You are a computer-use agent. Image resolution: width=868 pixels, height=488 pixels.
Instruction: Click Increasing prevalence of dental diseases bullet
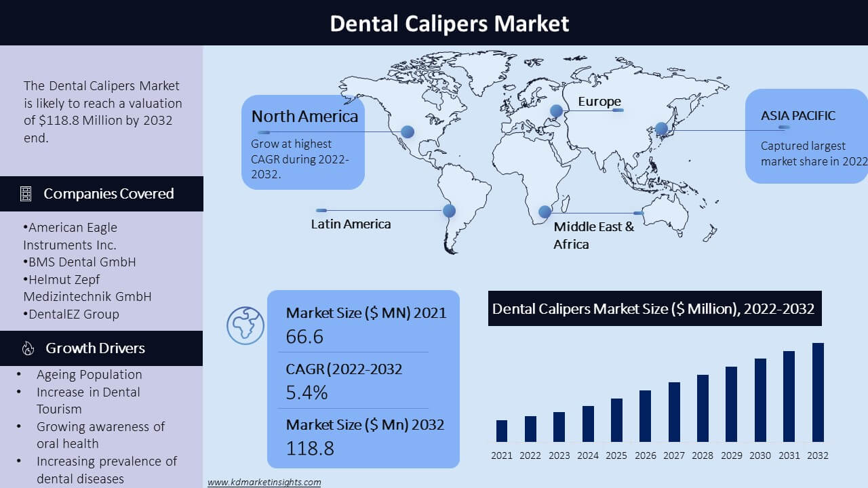click(x=106, y=470)
